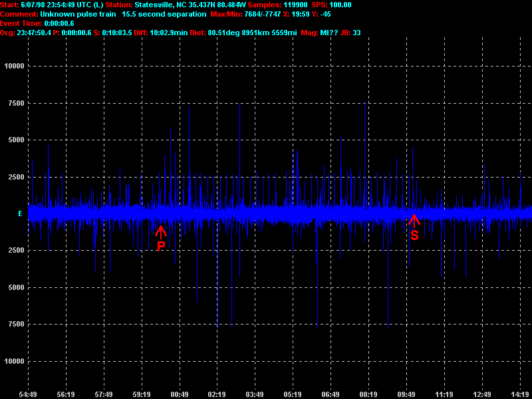Image resolution: width=532 pixels, height=399 pixels.
Task: Select the E channel label on left axis
Action: coord(20,213)
